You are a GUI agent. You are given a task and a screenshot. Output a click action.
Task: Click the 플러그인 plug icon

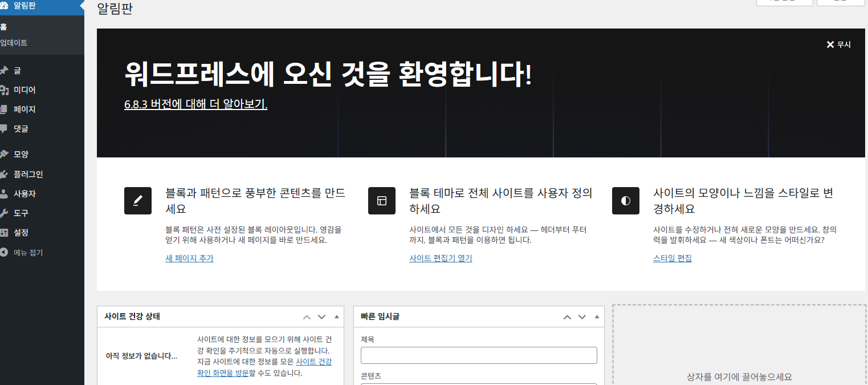3,175
